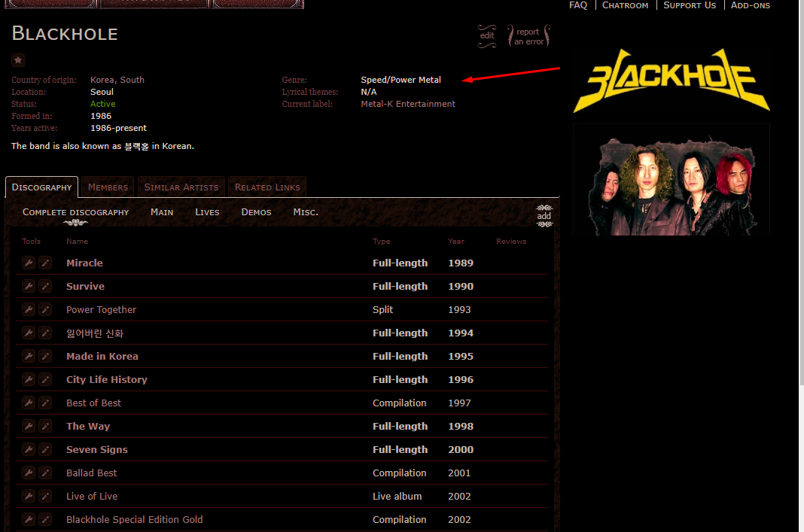Viewport: 804px width, 532px height.
Task: Open Blackhole Special Edition Gold compilation
Action: 134,520
